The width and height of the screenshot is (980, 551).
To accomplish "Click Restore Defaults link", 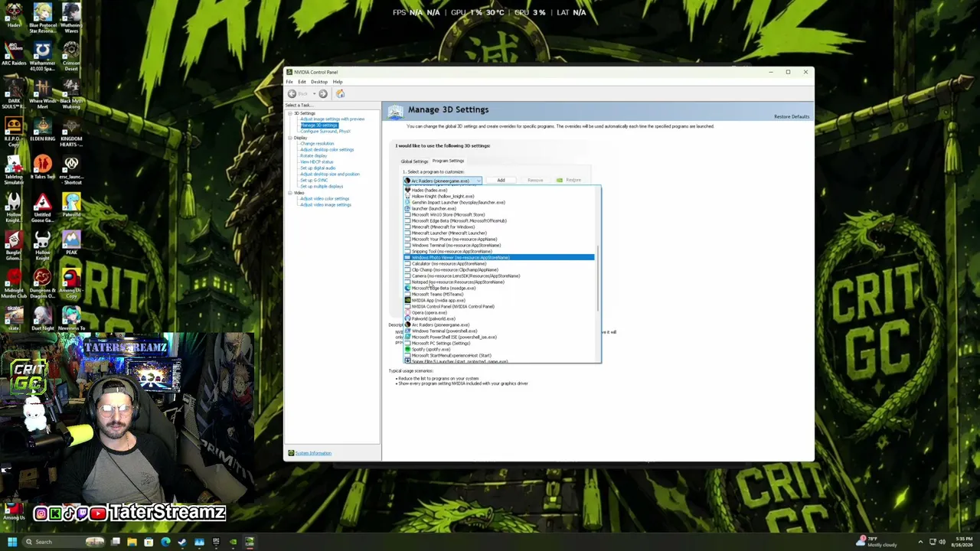I will pyautogui.click(x=792, y=117).
